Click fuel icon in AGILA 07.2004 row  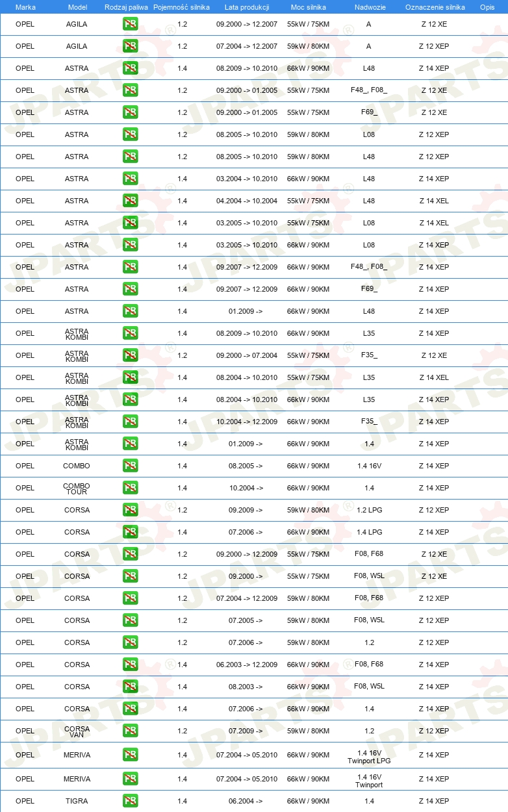pyautogui.click(x=130, y=46)
